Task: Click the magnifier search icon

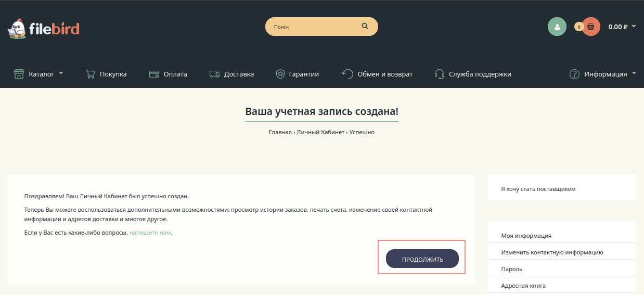Action: coord(365,26)
